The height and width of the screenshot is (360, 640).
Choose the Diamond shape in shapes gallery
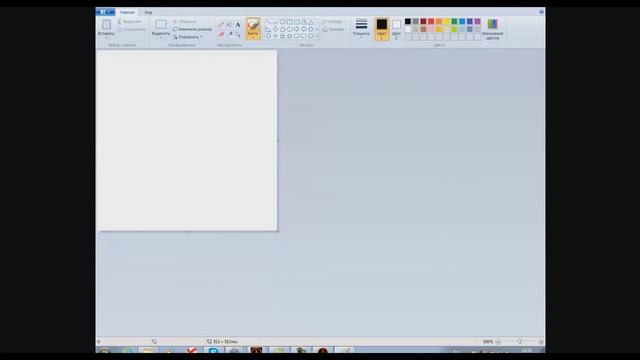coord(276,29)
